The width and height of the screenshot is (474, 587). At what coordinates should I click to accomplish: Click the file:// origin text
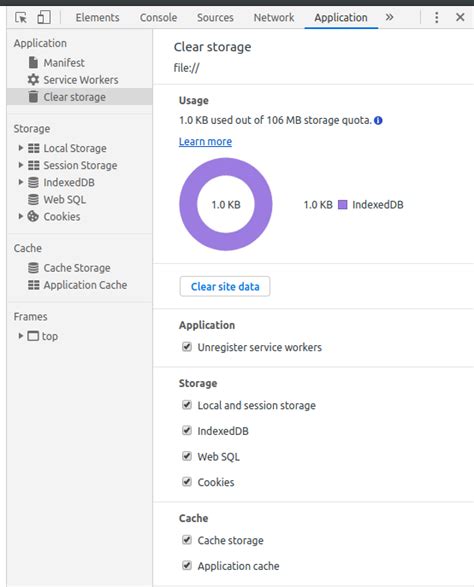(186, 68)
